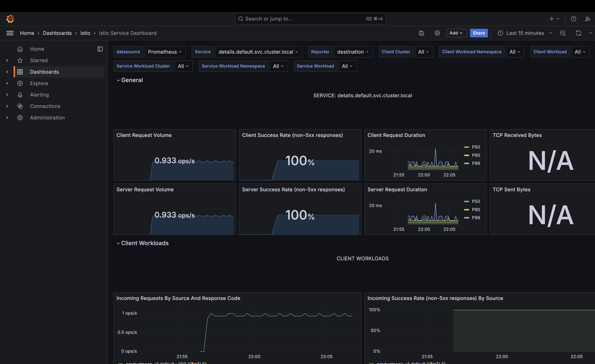
Task: Click the Administration cog icon
Action: coord(20,118)
